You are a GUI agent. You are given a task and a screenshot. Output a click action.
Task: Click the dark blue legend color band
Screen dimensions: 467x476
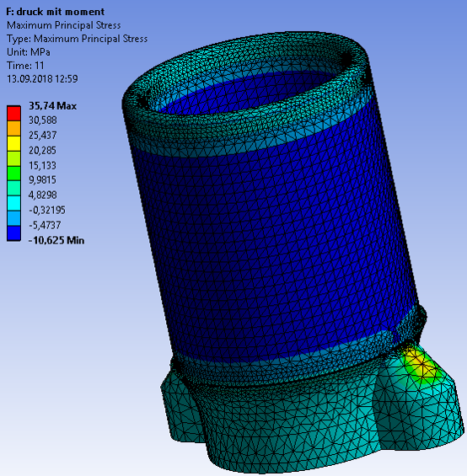[x=13, y=233]
